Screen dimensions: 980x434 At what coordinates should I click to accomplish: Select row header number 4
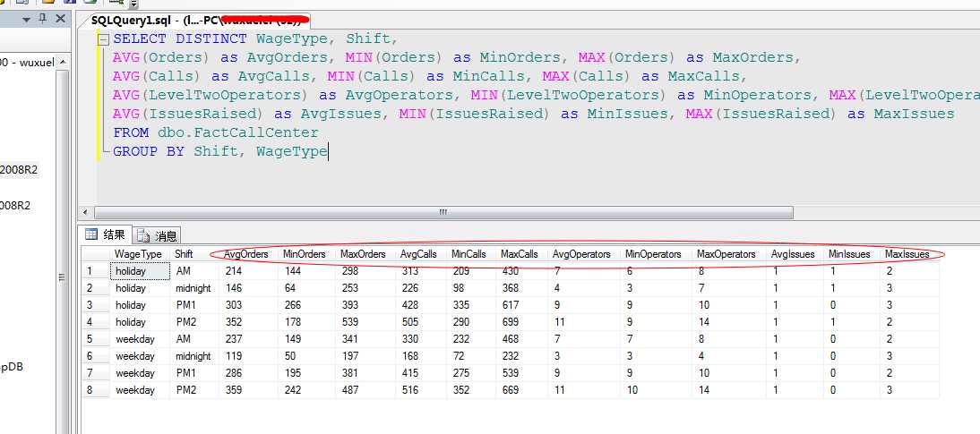pyautogui.click(x=96, y=322)
